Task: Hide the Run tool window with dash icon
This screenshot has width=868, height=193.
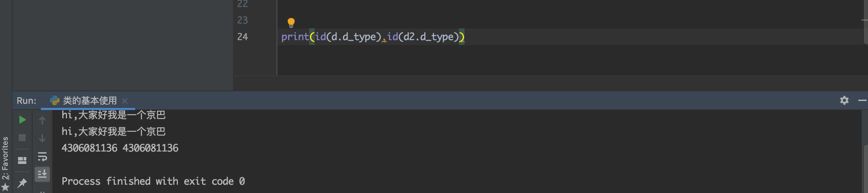Action: coord(862,101)
